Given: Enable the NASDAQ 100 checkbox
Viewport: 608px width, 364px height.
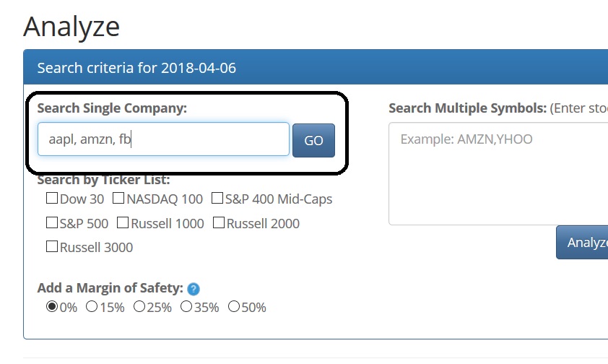Looking at the screenshot, I should point(118,198).
